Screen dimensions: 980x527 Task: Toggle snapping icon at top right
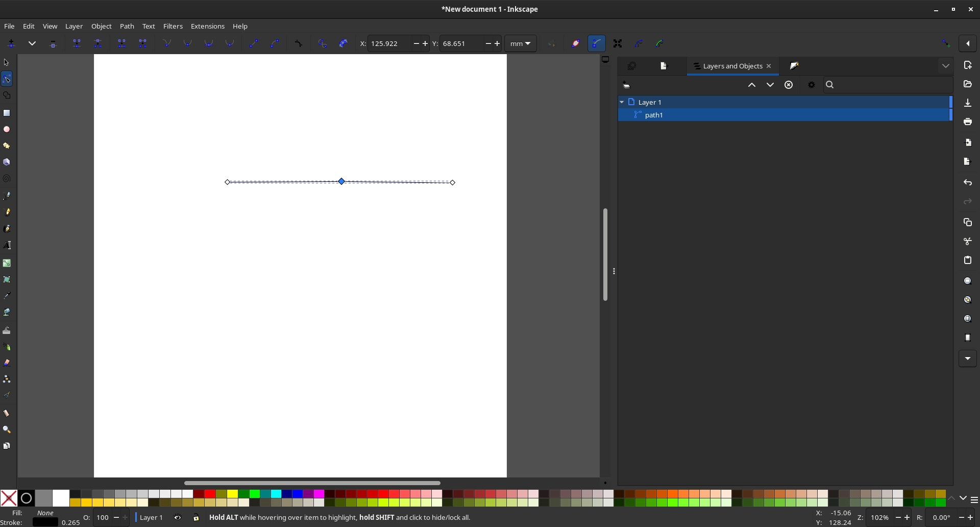coord(946,43)
